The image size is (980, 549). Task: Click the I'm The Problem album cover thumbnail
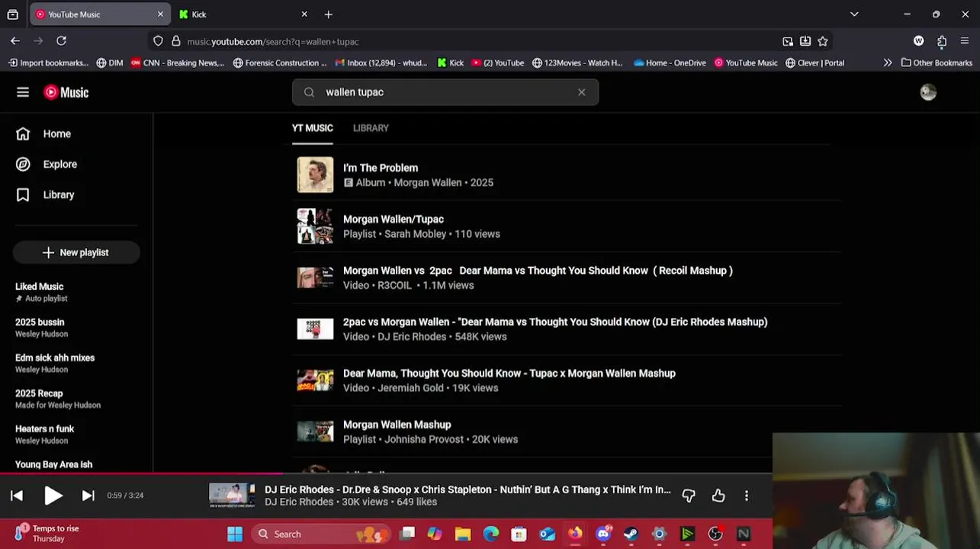(x=315, y=175)
